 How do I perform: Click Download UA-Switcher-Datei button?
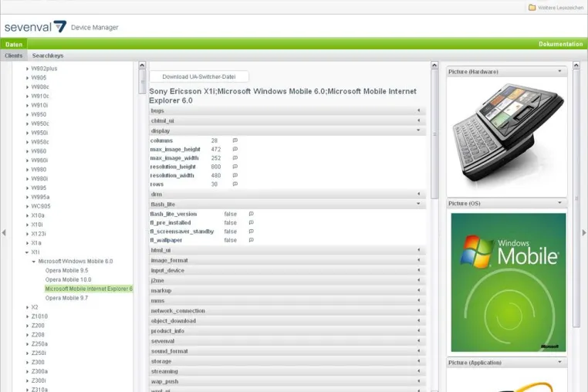[x=199, y=76]
